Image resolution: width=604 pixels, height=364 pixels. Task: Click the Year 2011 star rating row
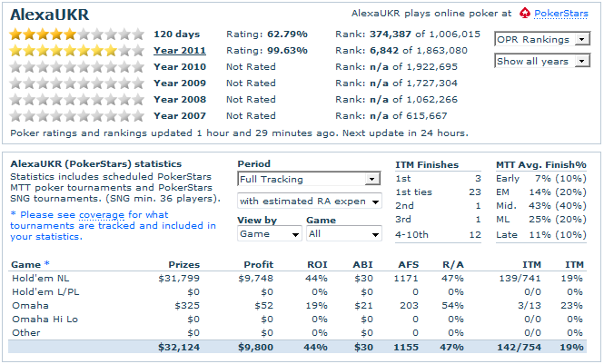click(76, 51)
